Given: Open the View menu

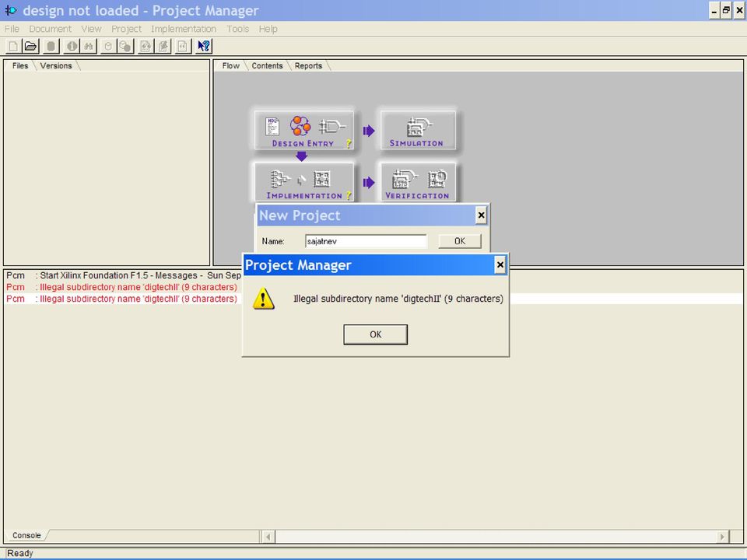Looking at the screenshot, I should pos(91,29).
